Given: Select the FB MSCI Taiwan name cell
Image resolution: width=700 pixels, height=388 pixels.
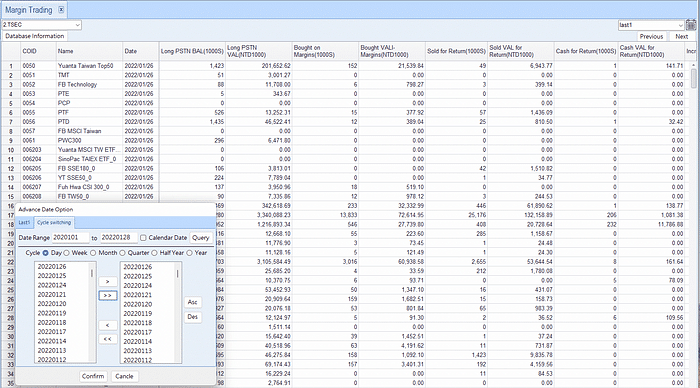Looking at the screenshot, I should coord(89,131).
